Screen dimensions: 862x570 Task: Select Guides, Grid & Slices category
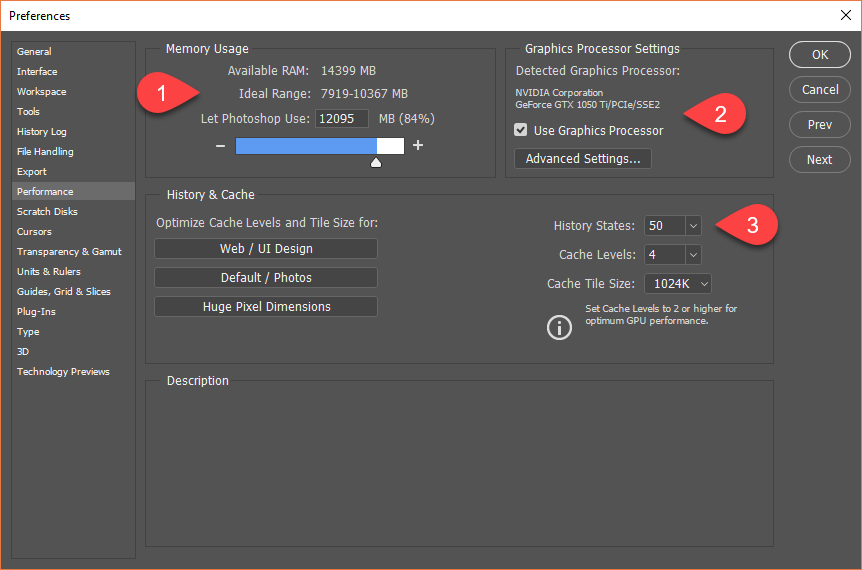[x=73, y=292]
